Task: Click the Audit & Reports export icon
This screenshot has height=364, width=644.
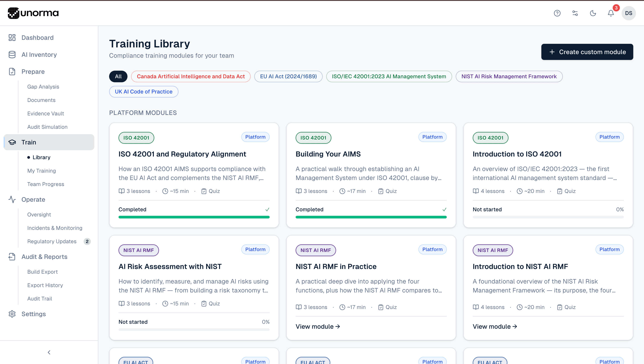Action: (x=12, y=257)
